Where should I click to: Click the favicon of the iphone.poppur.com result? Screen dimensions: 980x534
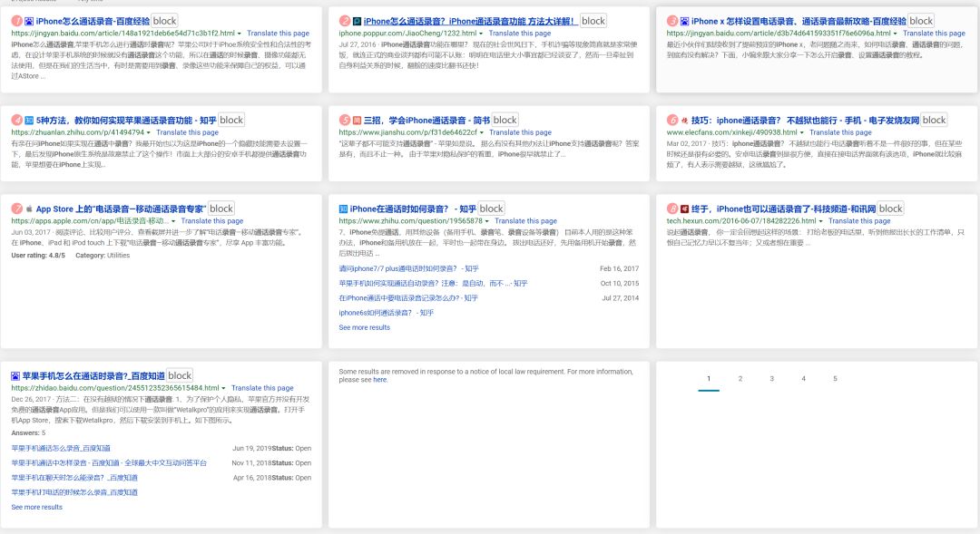point(357,21)
